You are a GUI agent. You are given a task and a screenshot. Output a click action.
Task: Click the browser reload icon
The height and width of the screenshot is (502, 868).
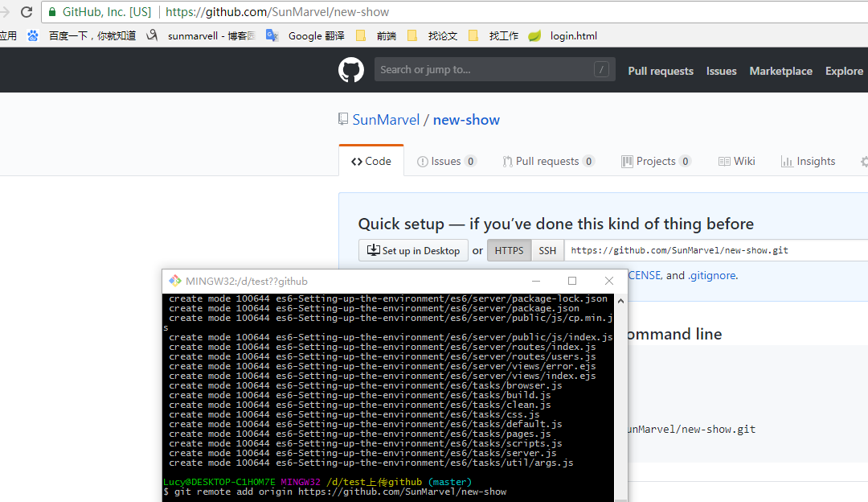26,11
